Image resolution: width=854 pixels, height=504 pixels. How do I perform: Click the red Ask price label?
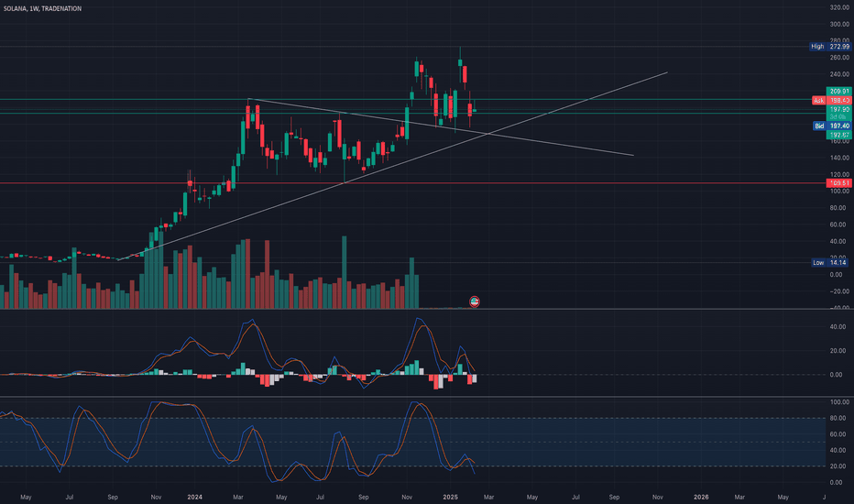(832, 100)
